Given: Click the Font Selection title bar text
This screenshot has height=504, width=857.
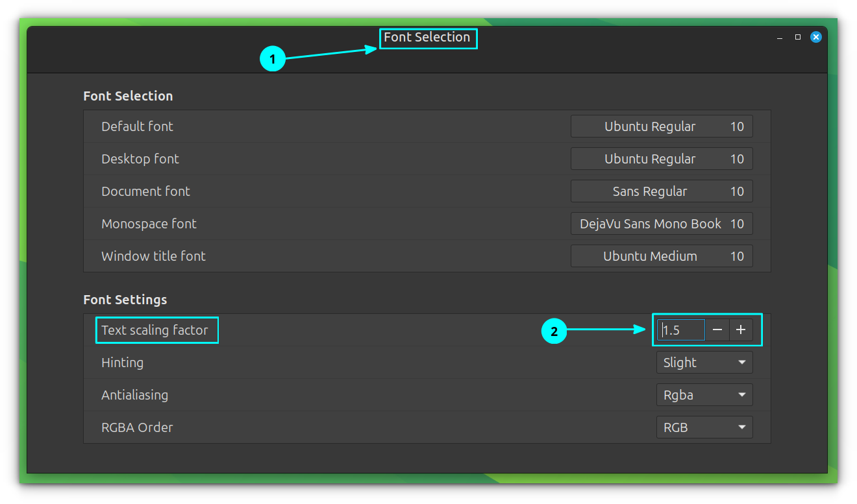Looking at the screenshot, I should tap(427, 38).
